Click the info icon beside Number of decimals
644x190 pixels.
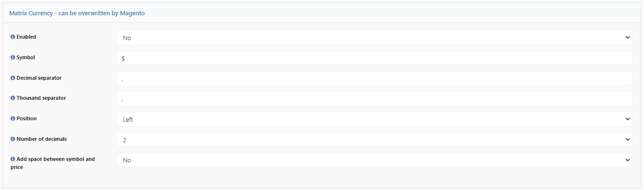click(x=13, y=139)
